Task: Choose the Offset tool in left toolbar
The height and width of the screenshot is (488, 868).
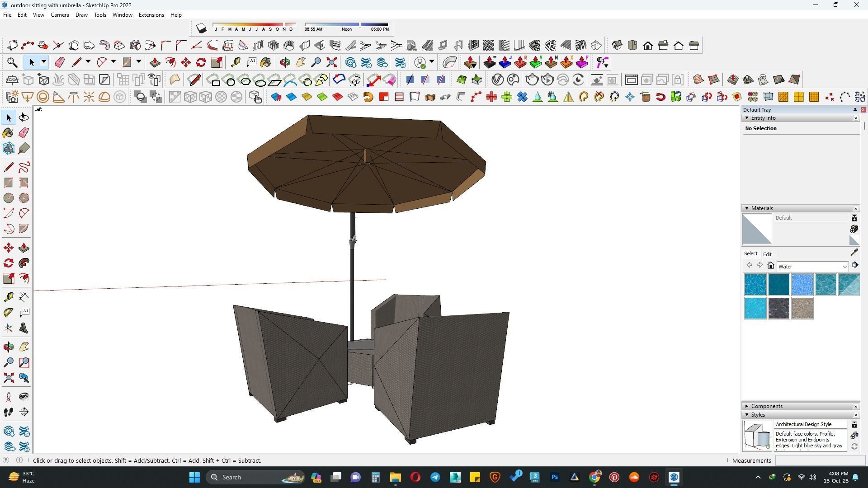Action: point(24,278)
